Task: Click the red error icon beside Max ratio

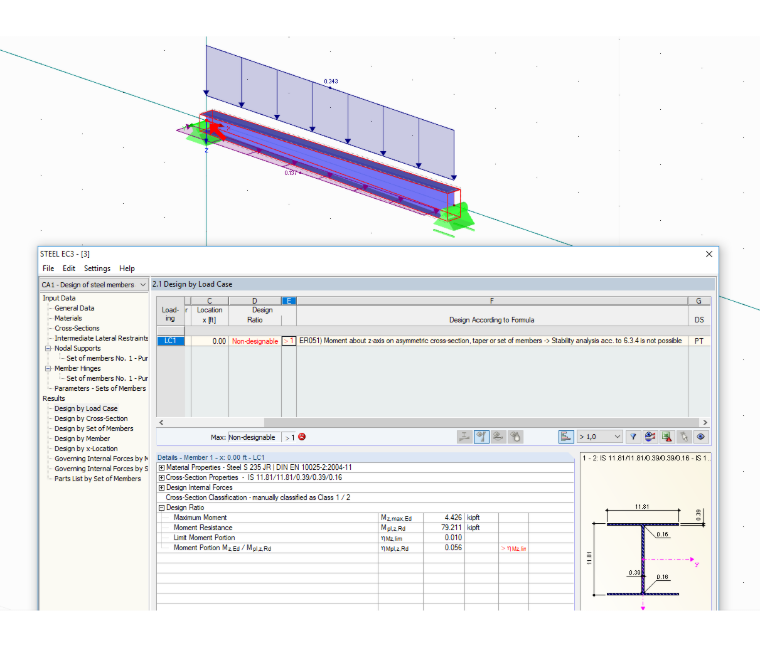Action: [x=302, y=437]
